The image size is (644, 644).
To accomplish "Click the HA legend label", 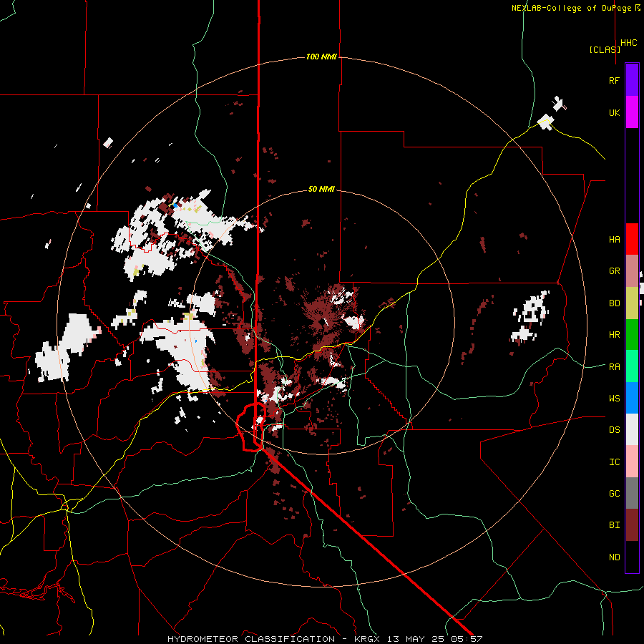I will 614,239.
